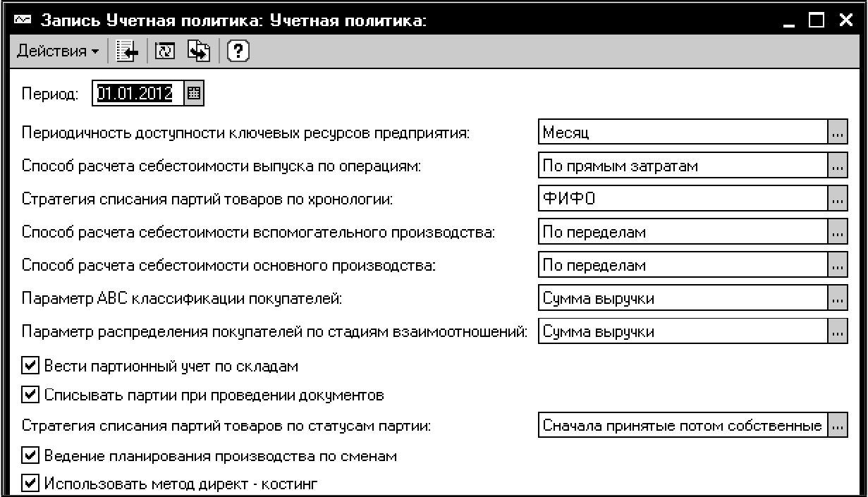Minimize the Учетная политика window
The width and height of the screenshot is (868, 497).
click(790, 22)
